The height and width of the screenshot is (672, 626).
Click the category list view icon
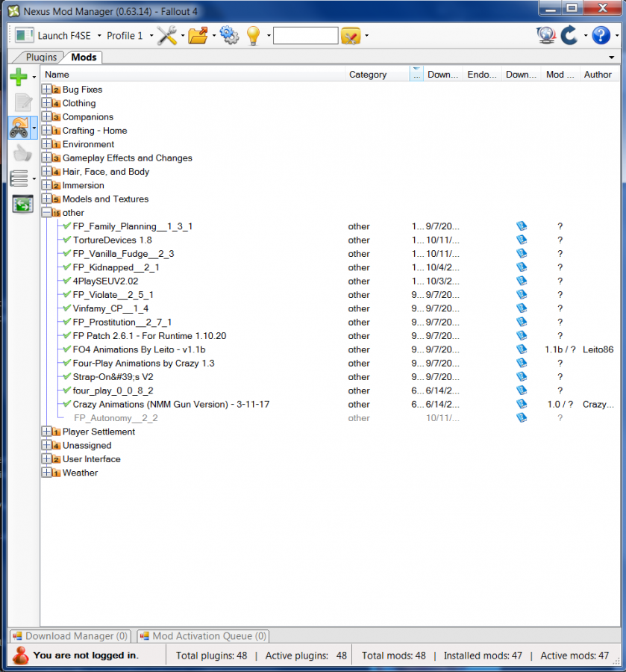[19, 178]
